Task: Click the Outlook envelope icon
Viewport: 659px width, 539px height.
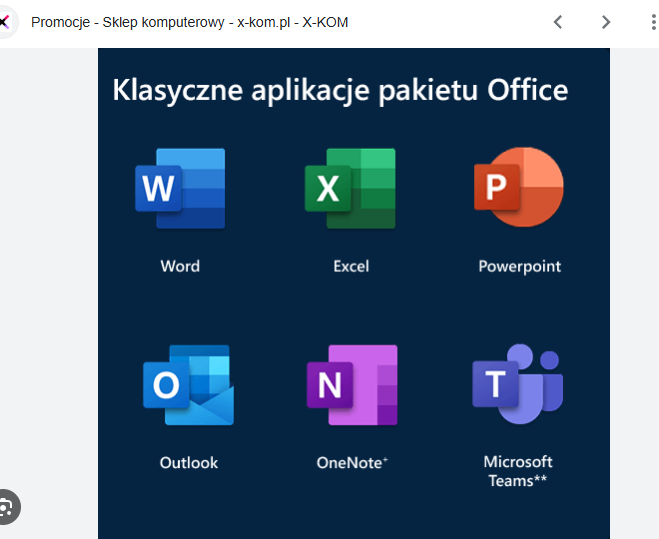Action: (x=187, y=385)
